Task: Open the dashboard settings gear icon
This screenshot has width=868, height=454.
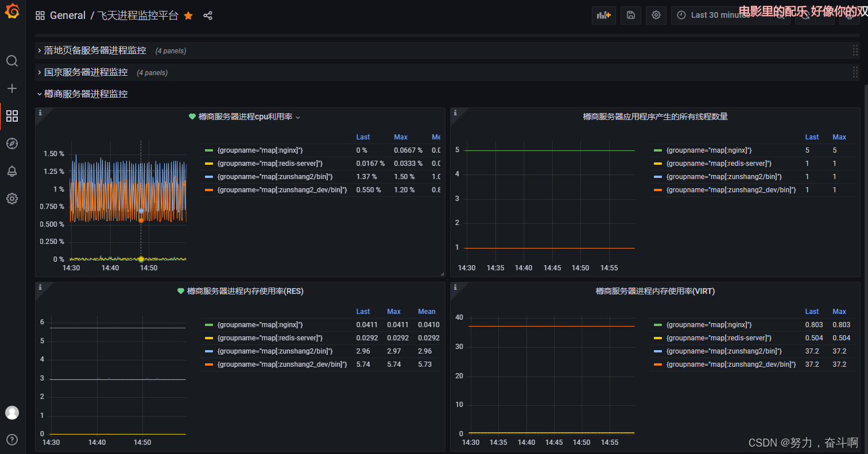Action: click(x=656, y=15)
